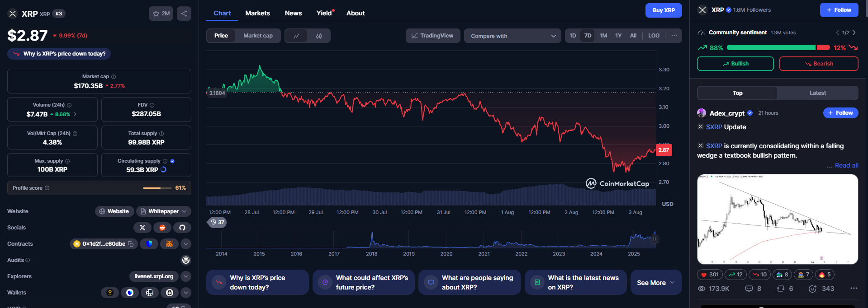
Task: Click the chart range navigator right handle
Action: 654,239
